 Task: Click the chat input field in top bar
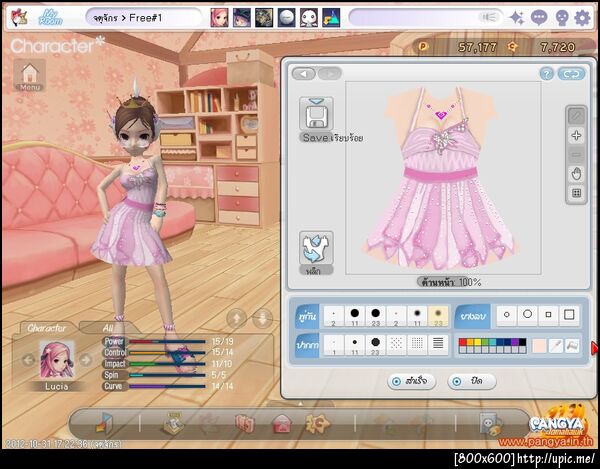(x=426, y=18)
